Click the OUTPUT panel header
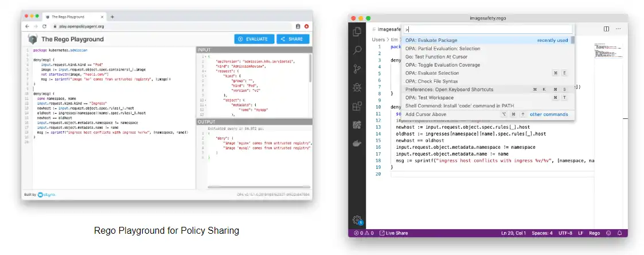Screen dimensions: 644x255 click(254, 122)
